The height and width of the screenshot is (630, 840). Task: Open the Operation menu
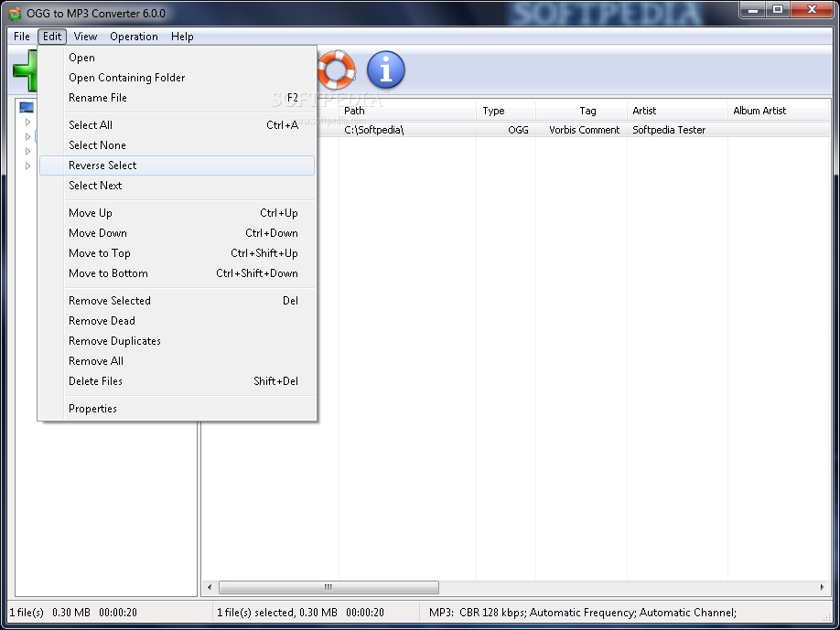134,37
